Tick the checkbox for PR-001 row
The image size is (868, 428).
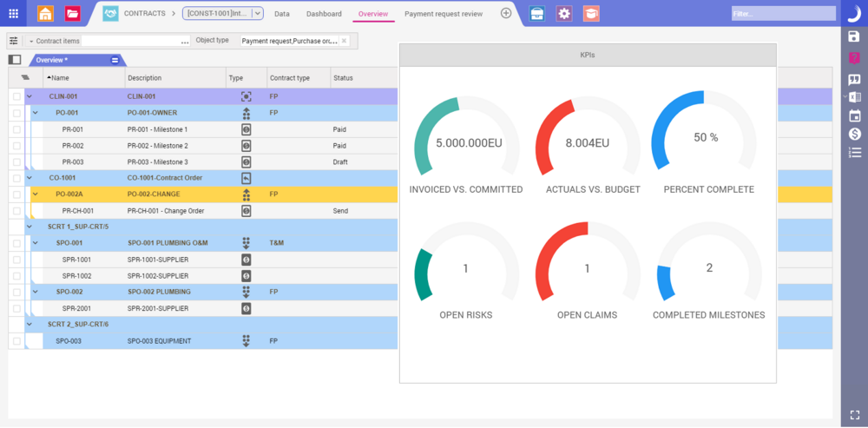tap(16, 129)
